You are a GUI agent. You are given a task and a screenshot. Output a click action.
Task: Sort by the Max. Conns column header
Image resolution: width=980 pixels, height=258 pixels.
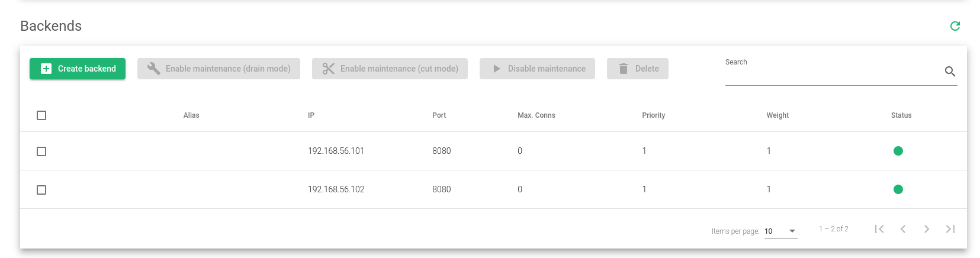coord(536,115)
